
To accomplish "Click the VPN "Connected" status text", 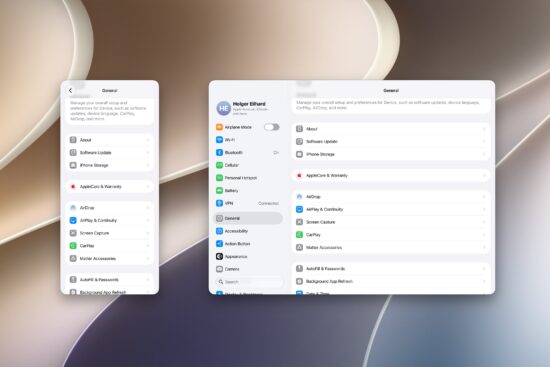I will (269, 203).
